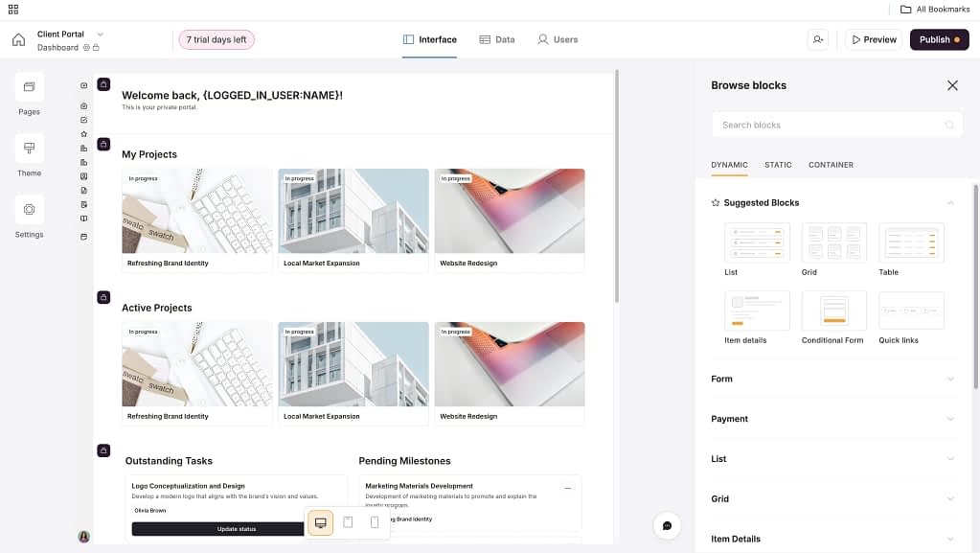Click the lock icon next to Dashboard

tap(96, 48)
